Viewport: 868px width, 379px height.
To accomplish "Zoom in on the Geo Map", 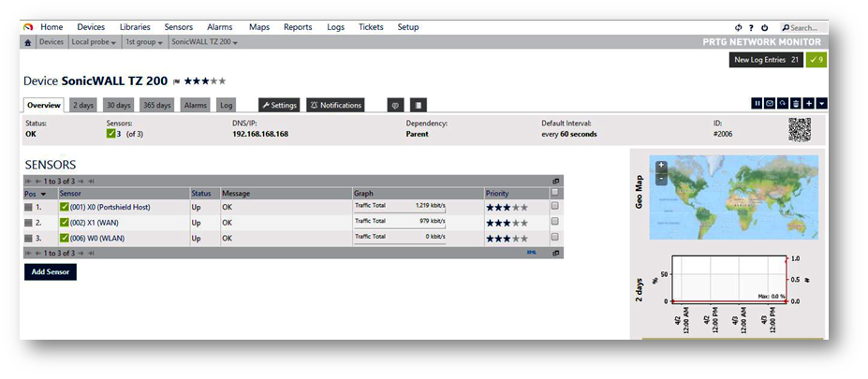I will point(661,166).
